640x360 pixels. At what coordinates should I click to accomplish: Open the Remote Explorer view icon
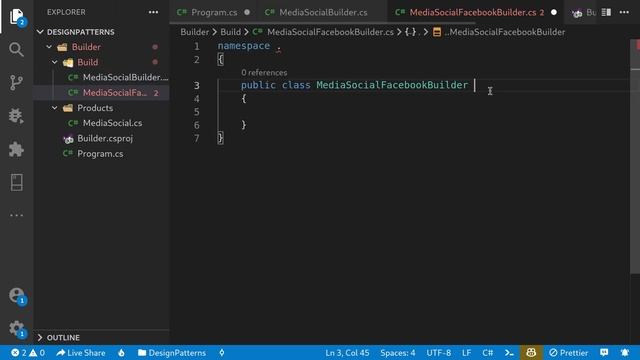16,182
